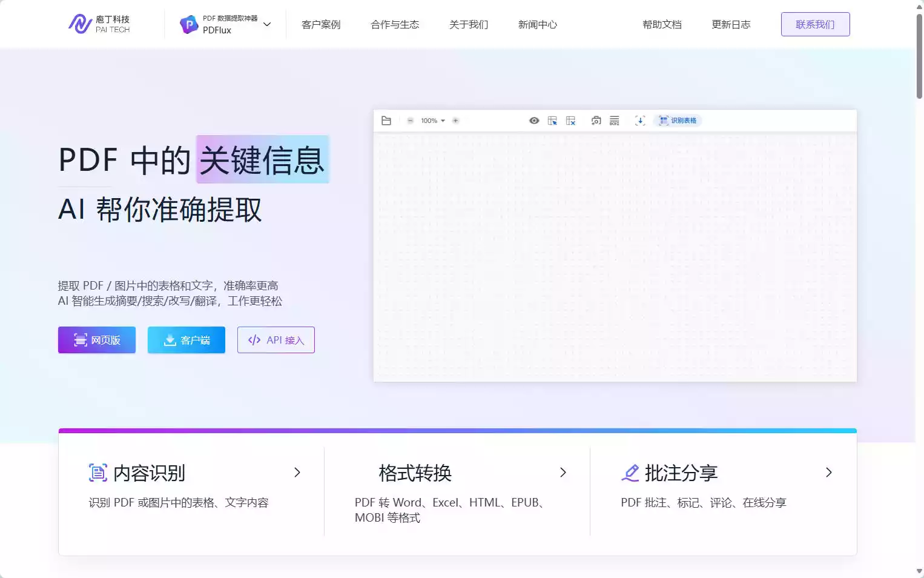Toggle the 识别表格 recognize tables button

pos(678,120)
